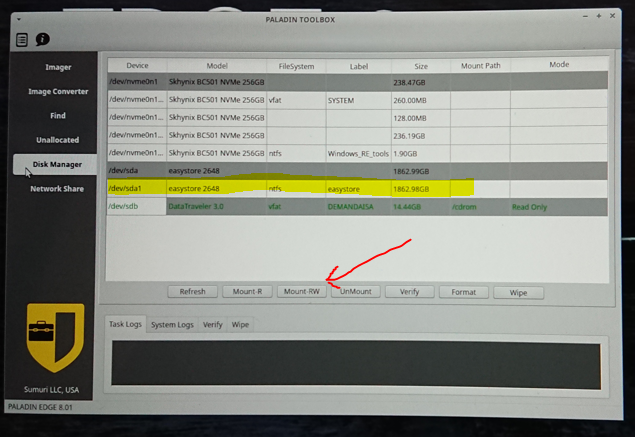This screenshot has height=437, width=635.
Task: Open Network Share in the sidebar
Action: 57,189
